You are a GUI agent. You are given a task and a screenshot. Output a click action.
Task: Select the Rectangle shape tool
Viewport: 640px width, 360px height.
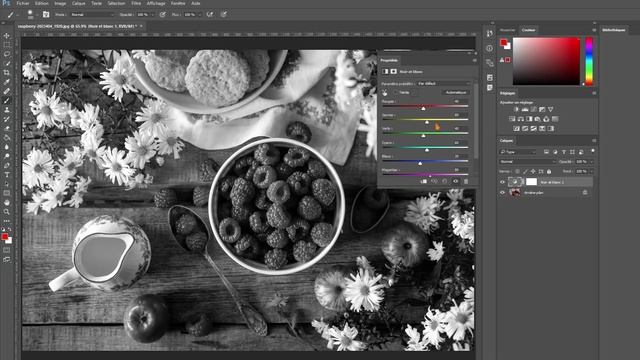pyautogui.click(x=7, y=193)
